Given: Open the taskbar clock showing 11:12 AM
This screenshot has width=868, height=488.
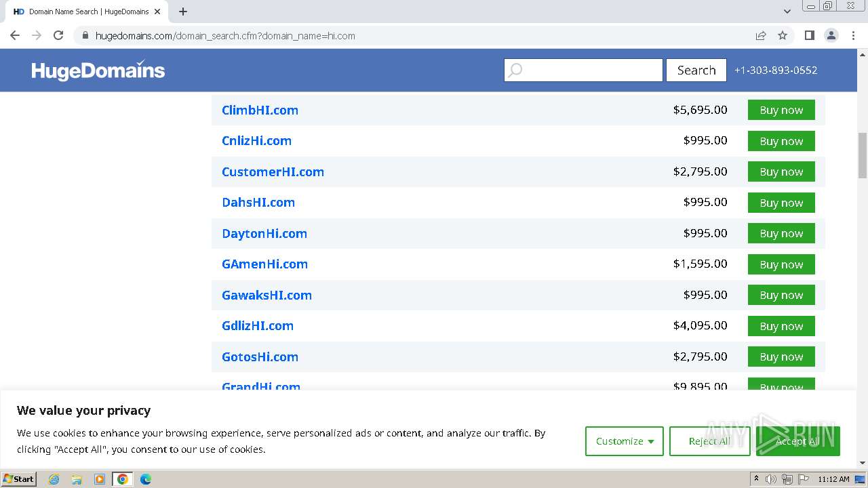Looking at the screenshot, I should coord(833,479).
